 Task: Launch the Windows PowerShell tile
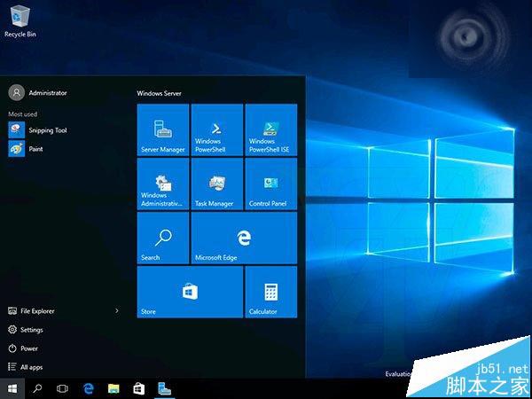point(217,130)
